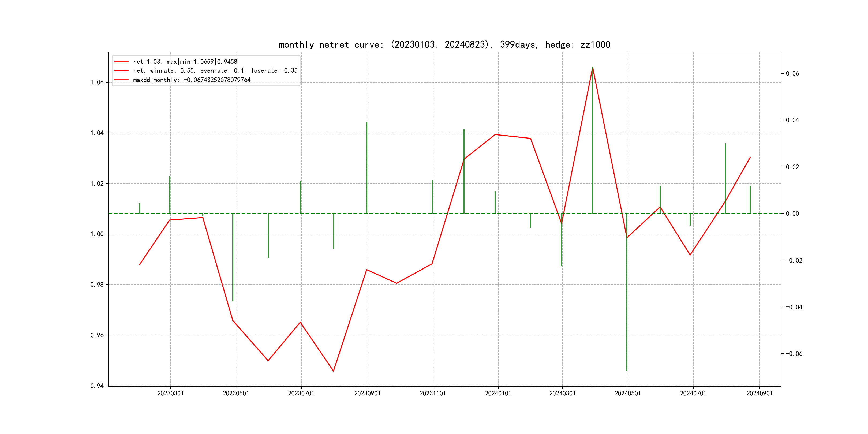Screen dimensions: 868x434
Task: Click left y-axis label 0.94
Action: point(97,386)
